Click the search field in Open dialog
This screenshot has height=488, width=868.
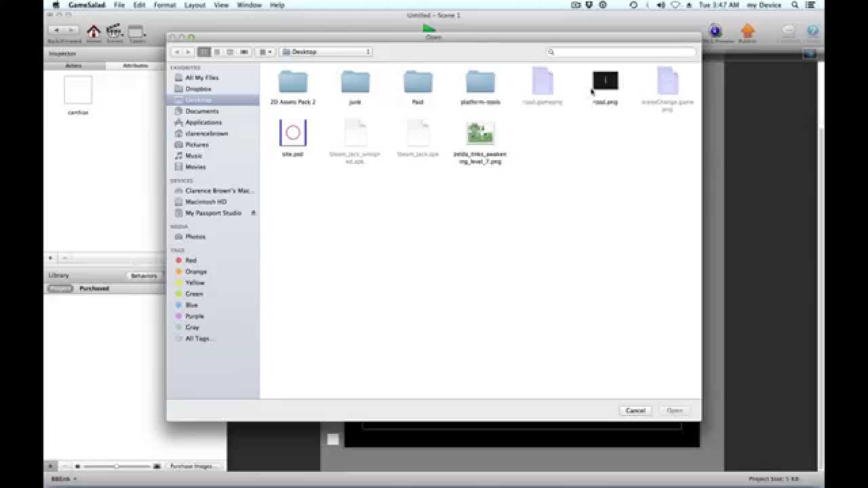(621, 52)
